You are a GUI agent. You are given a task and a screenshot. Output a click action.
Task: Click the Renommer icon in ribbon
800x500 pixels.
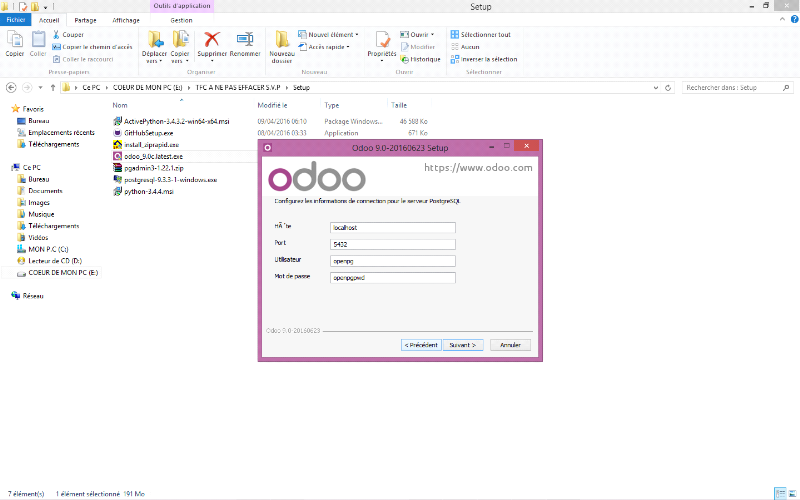[244, 41]
